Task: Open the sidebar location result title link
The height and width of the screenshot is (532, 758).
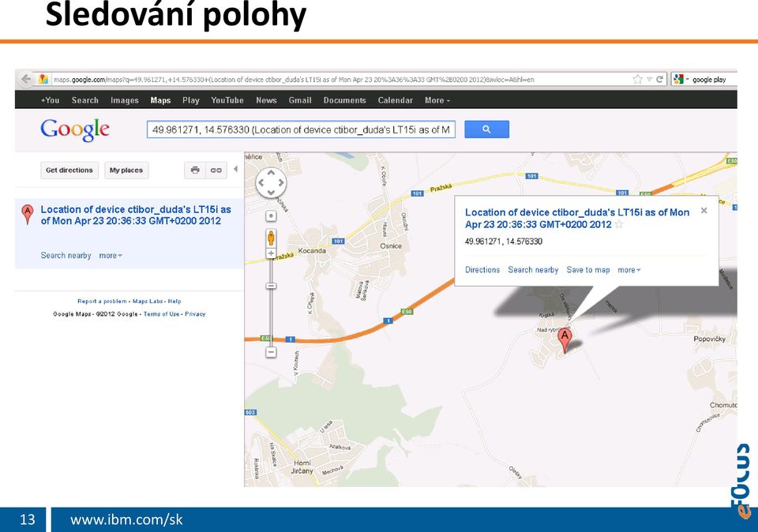Action: pyautogui.click(x=136, y=215)
